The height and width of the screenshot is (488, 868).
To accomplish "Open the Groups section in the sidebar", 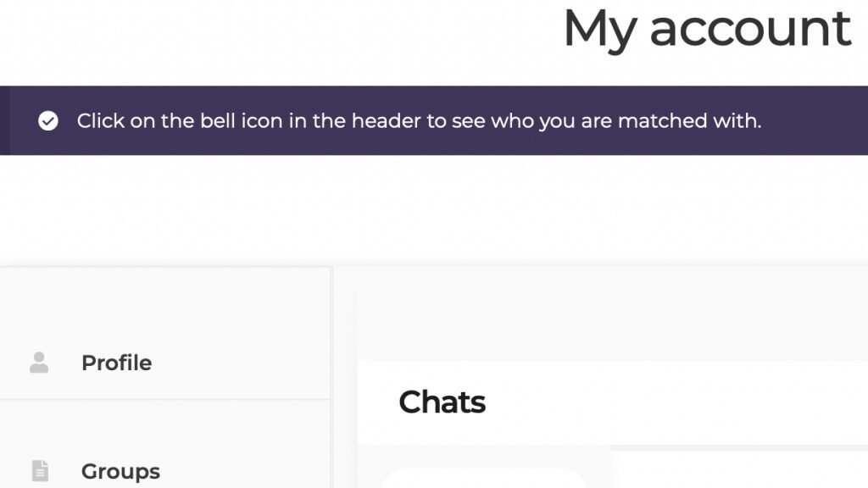I will [x=120, y=470].
